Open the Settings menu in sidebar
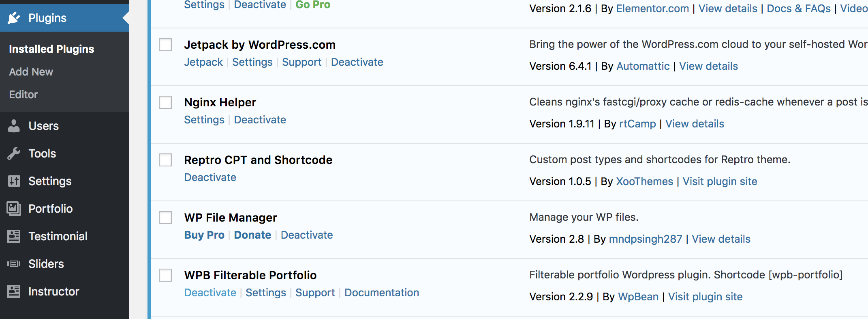The height and width of the screenshot is (319, 868). click(64, 181)
